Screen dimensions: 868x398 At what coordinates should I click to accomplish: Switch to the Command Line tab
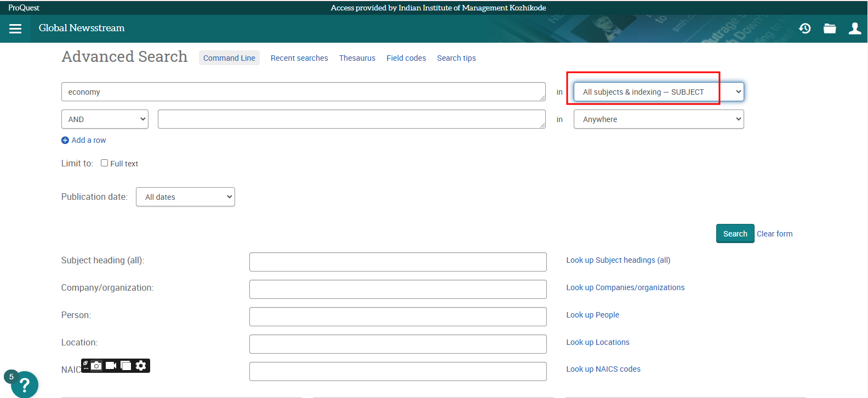click(x=229, y=58)
